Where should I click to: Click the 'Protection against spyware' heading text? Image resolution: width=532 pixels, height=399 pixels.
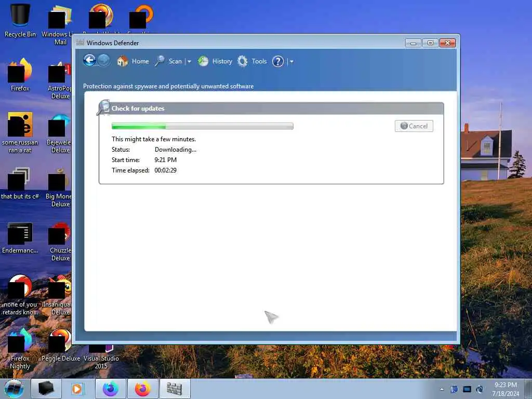[x=168, y=86]
